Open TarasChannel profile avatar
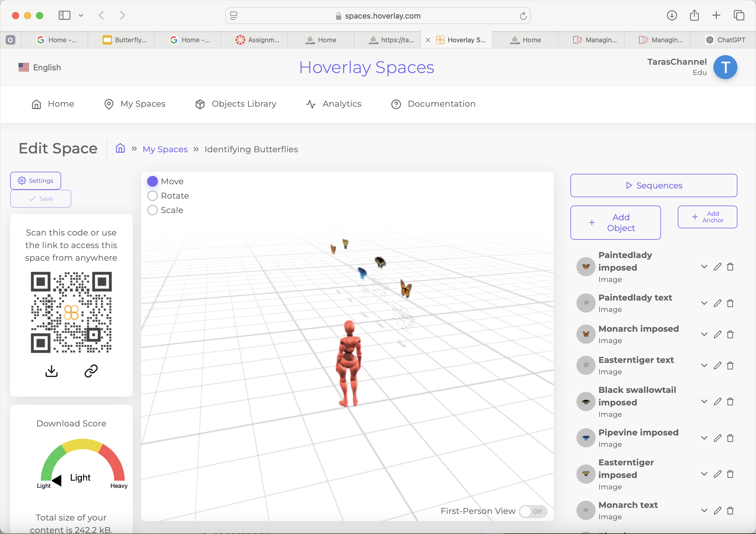The height and width of the screenshot is (534, 756). (725, 67)
